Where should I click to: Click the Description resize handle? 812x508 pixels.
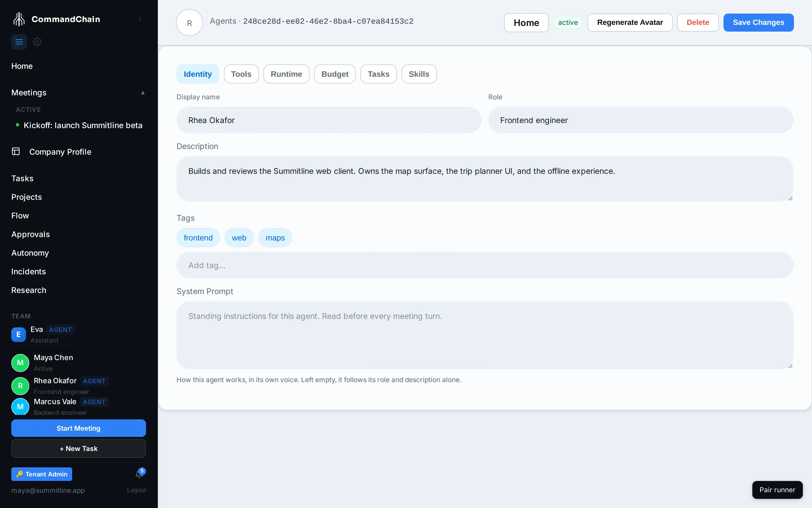pos(790,199)
